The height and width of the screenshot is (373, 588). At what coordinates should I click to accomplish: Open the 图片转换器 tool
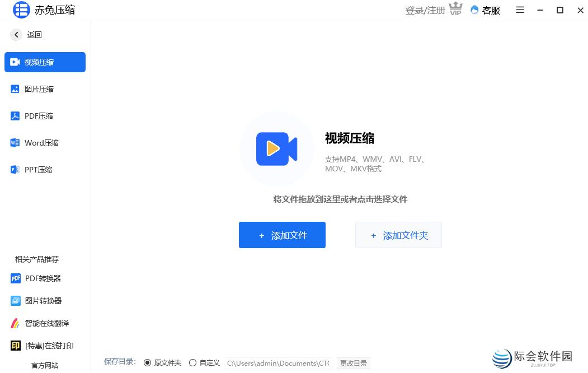tap(37, 300)
